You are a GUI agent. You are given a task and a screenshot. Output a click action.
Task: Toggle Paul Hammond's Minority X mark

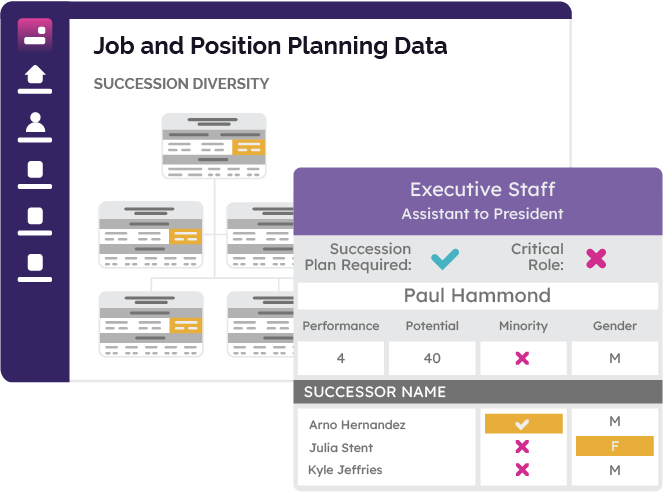(522, 358)
